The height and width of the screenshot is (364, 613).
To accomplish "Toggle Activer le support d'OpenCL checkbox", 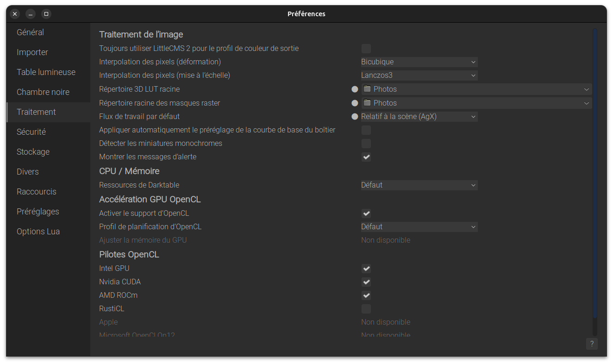I will pyautogui.click(x=366, y=213).
